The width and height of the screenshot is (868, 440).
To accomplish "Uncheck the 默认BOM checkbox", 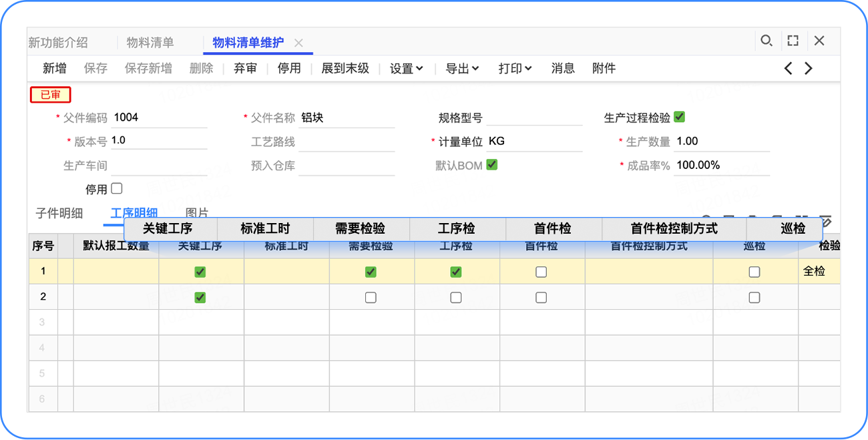I will coord(492,165).
